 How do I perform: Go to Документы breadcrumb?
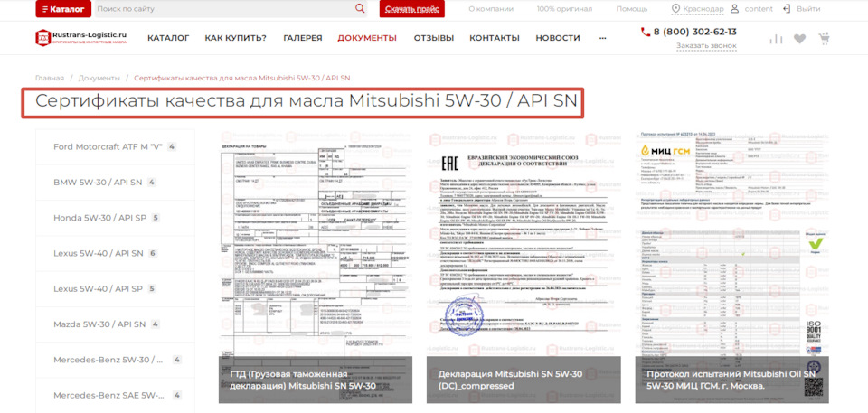pyautogui.click(x=99, y=78)
